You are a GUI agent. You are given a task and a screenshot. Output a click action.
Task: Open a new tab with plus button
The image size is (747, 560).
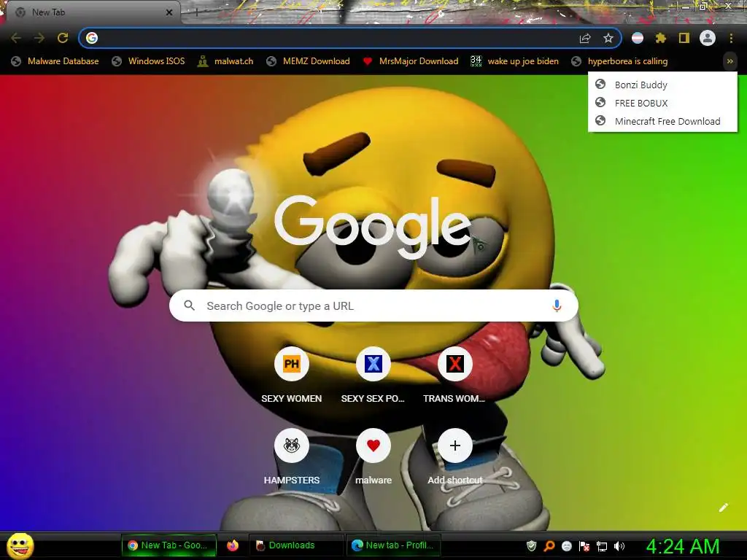197,12
